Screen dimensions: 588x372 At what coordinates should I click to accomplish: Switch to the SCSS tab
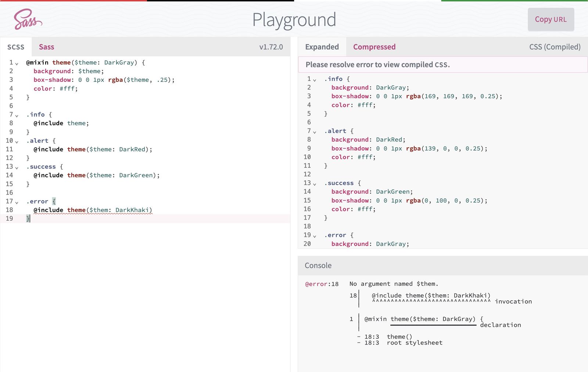(16, 47)
